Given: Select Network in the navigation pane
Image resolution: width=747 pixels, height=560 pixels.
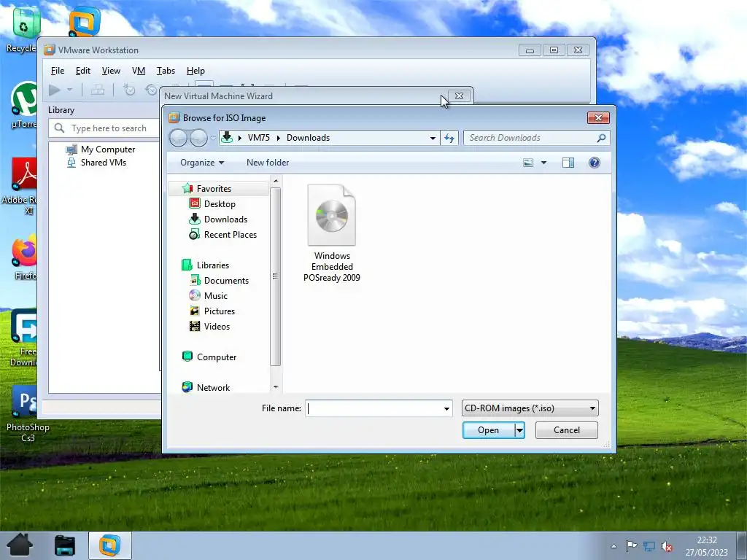Looking at the screenshot, I should point(213,388).
